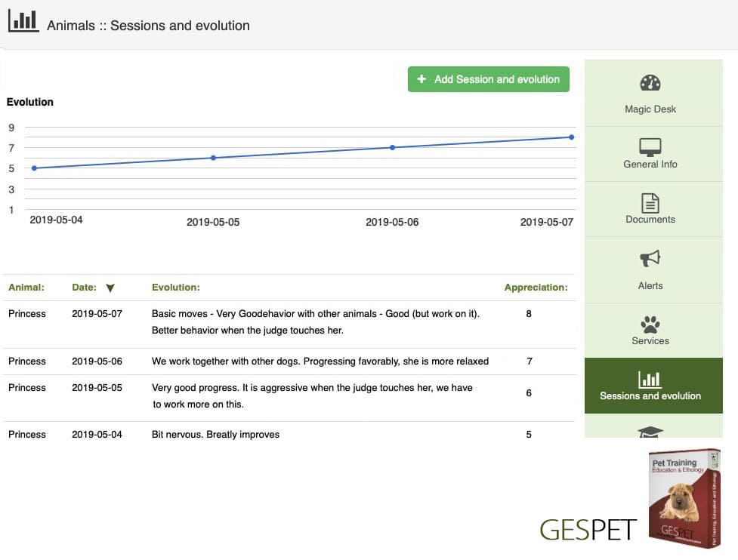Viewport: 738px width, 560px height.
Task: Click Add Session and evolution button
Action: click(489, 79)
